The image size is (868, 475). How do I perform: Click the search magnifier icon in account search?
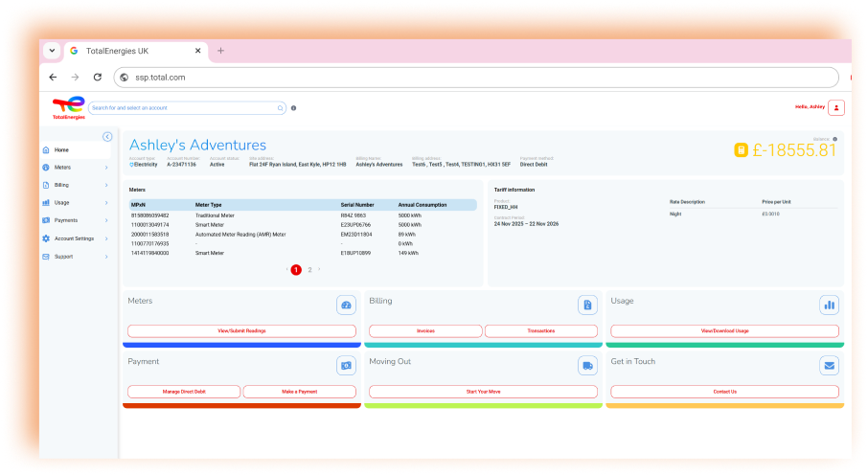click(280, 108)
